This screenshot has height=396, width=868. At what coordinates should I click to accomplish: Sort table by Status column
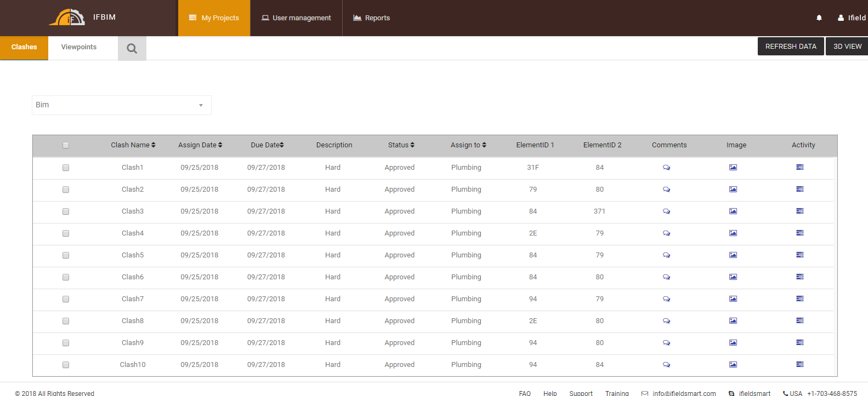pyautogui.click(x=401, y=145)
